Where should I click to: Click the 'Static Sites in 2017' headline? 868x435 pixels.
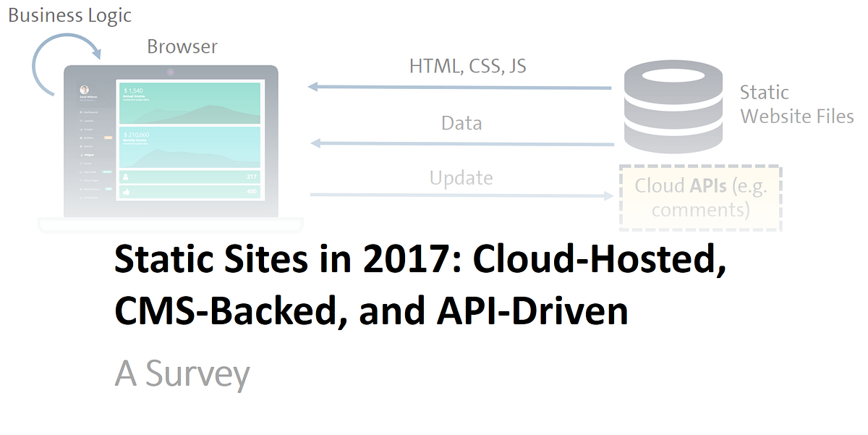(420, 287)
